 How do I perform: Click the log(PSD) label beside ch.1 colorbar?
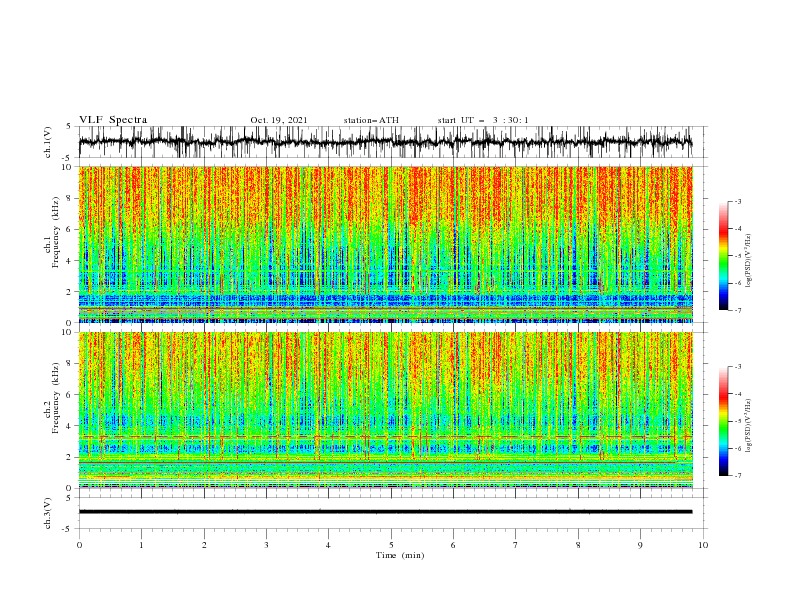point(749,261)
